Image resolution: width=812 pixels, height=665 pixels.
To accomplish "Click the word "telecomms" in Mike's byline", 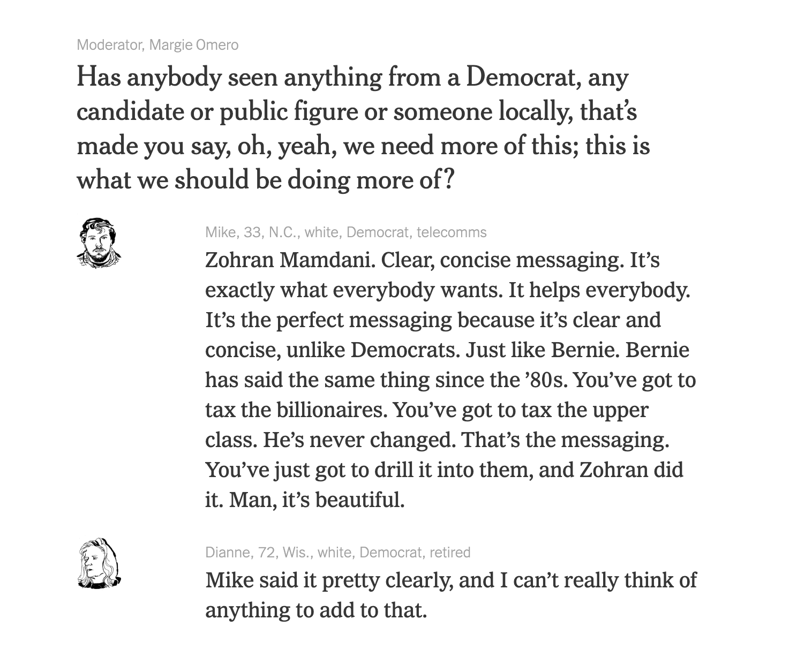I will pos(452,232).
